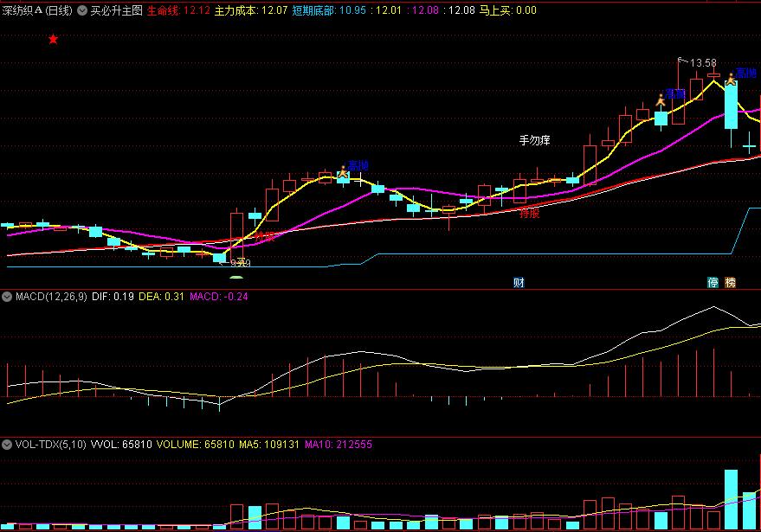Screen dimensions: 761x532
Task: Click the 买必升主图 indicator name
Action: click(x=117, y=10)
